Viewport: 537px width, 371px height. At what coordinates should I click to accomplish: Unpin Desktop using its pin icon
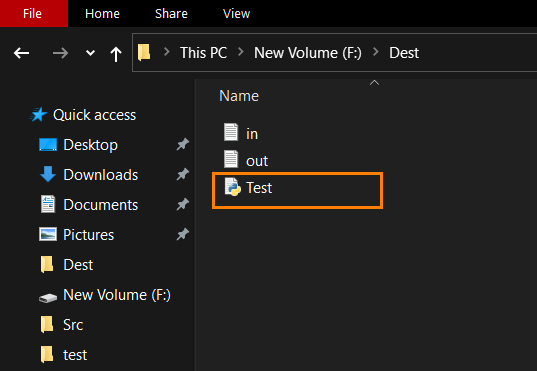click(183, 144)
